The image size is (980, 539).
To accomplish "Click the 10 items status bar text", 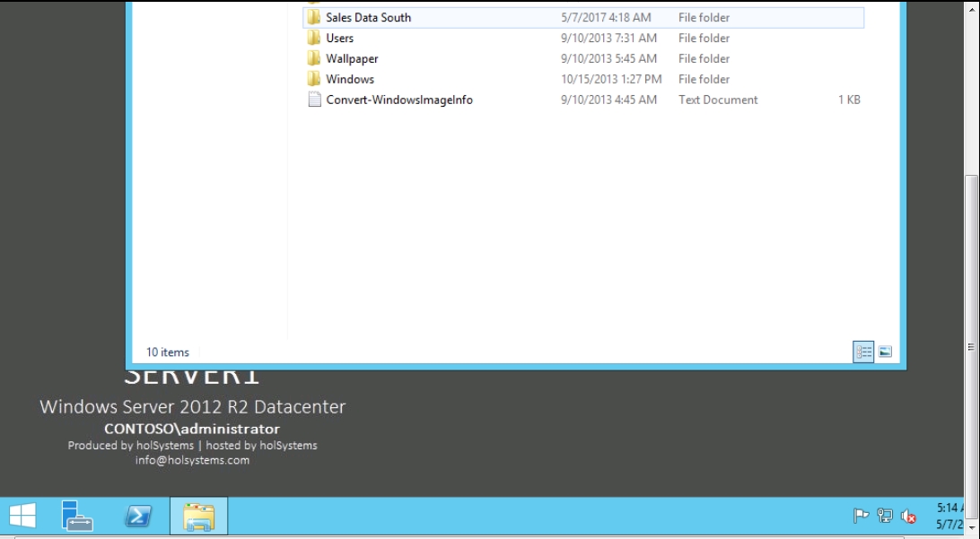I will point(168,352).
